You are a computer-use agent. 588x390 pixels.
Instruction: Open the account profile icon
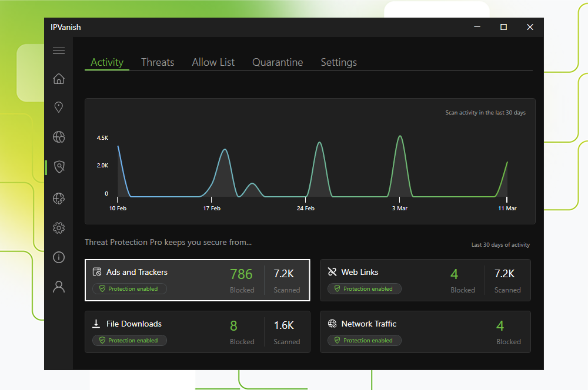[x=59, y=287]
